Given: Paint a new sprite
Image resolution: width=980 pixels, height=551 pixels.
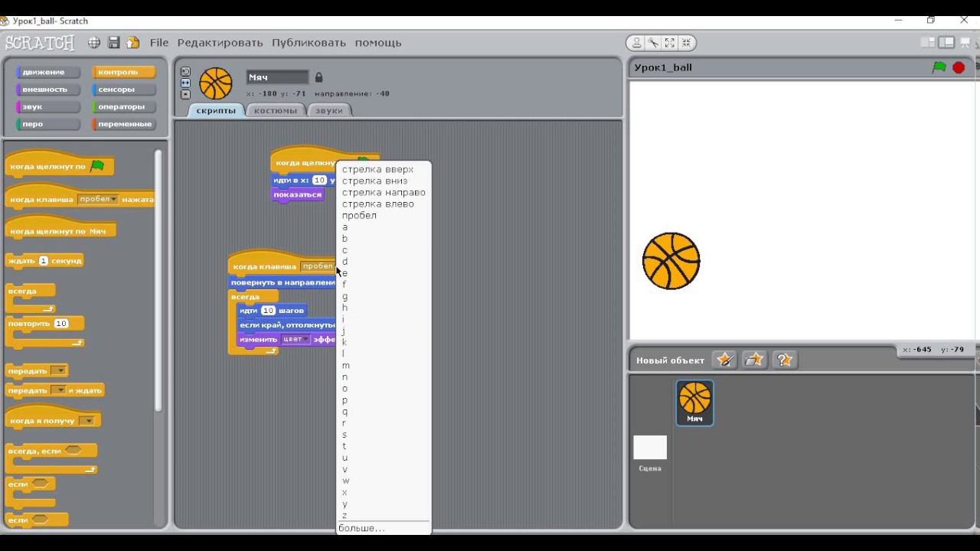Looking at the screenshot, I should point(724,360).
